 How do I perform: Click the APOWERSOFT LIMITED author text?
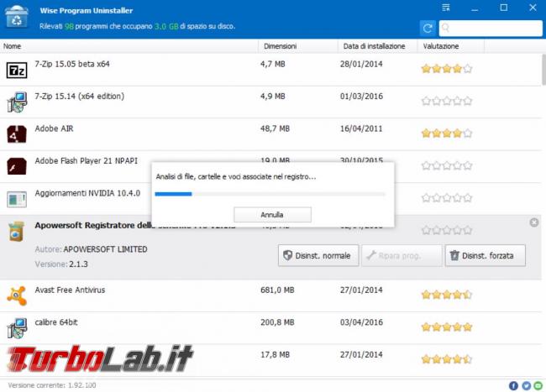(x=105, y=249)
